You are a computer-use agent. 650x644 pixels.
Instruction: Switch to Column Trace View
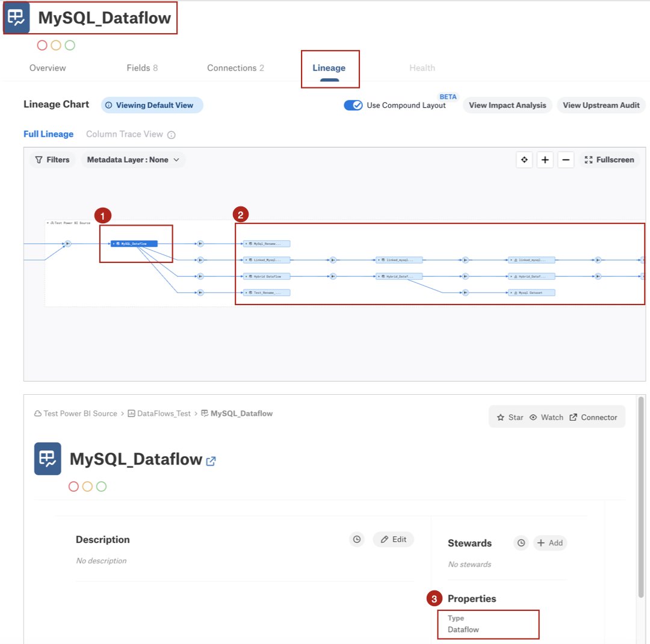click(125, 134)
